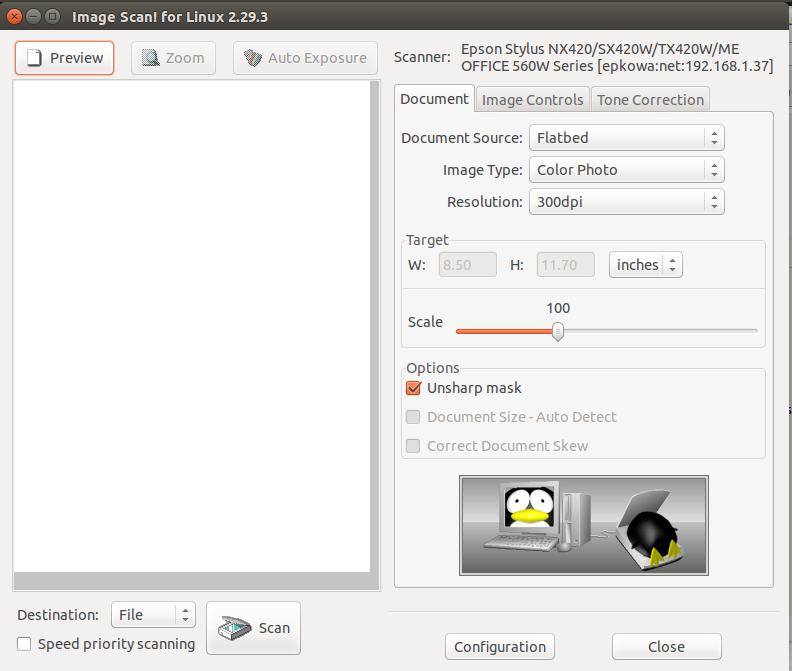Click the penguin scanner illustration
This screenshot has height=671, width=792.
pos(583,525)
